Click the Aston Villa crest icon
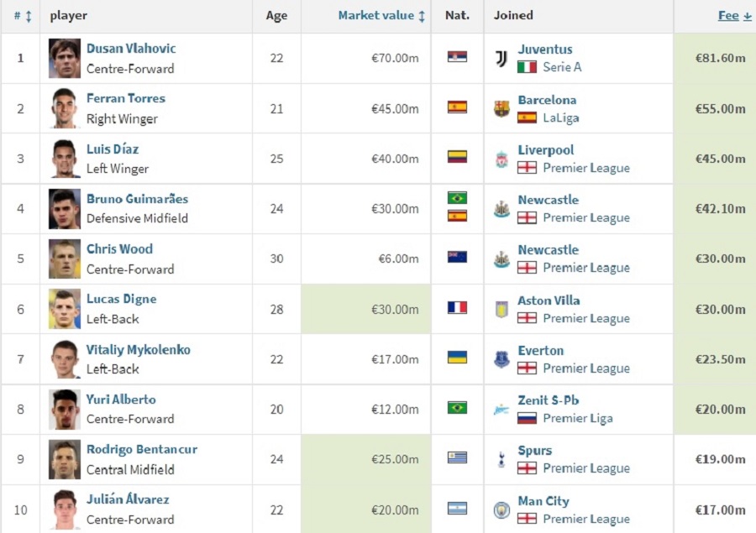This screenshot has height=533, width=756. [x=501, y=310]
